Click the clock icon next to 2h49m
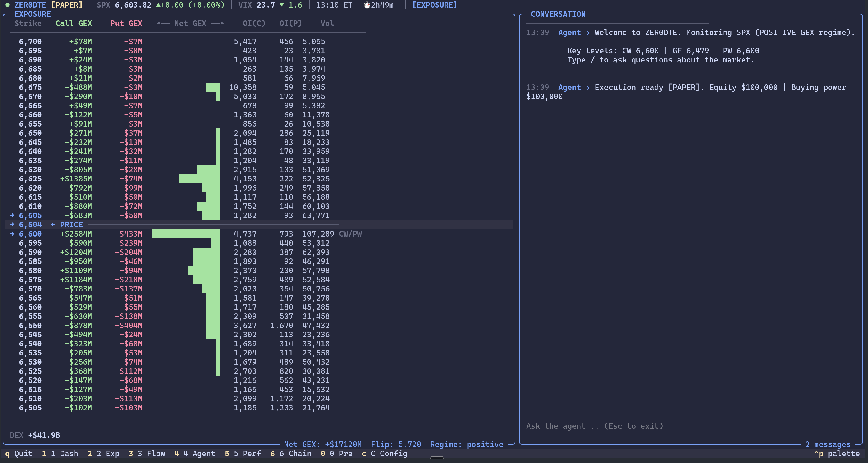This screenshot has height=463, width=868. pos(367,5)
